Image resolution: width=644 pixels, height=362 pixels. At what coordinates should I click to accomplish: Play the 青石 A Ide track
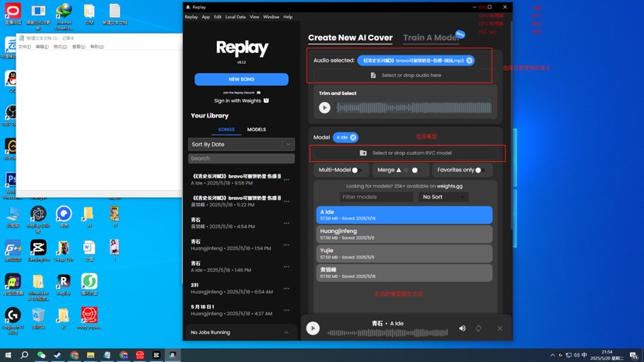[313, 329]
